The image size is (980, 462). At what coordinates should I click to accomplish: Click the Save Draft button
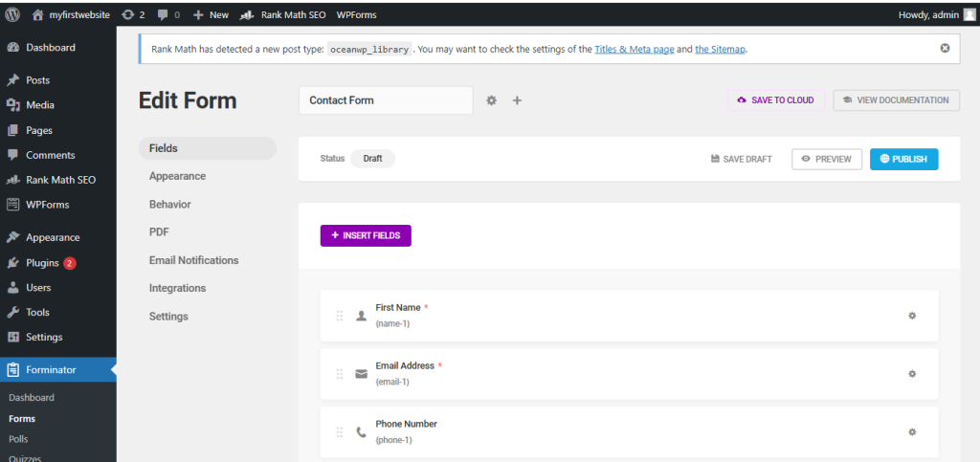click(742, 160)
